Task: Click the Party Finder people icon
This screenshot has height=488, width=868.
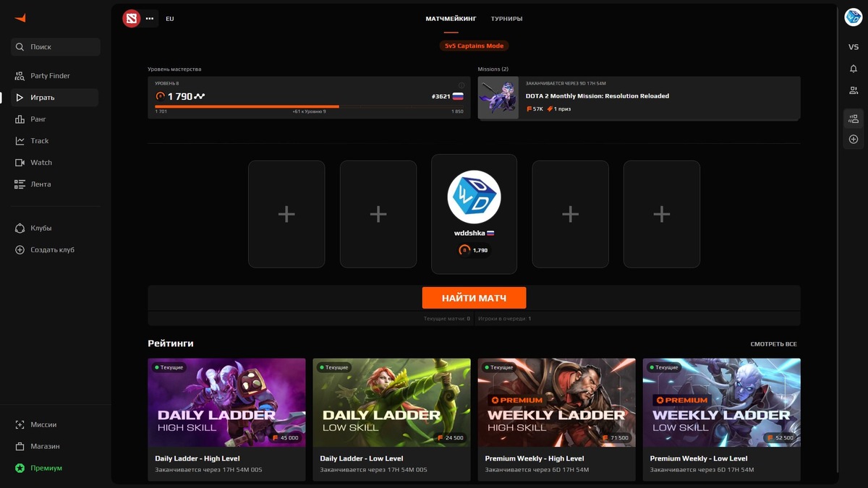Action: (x=20, y=76)
